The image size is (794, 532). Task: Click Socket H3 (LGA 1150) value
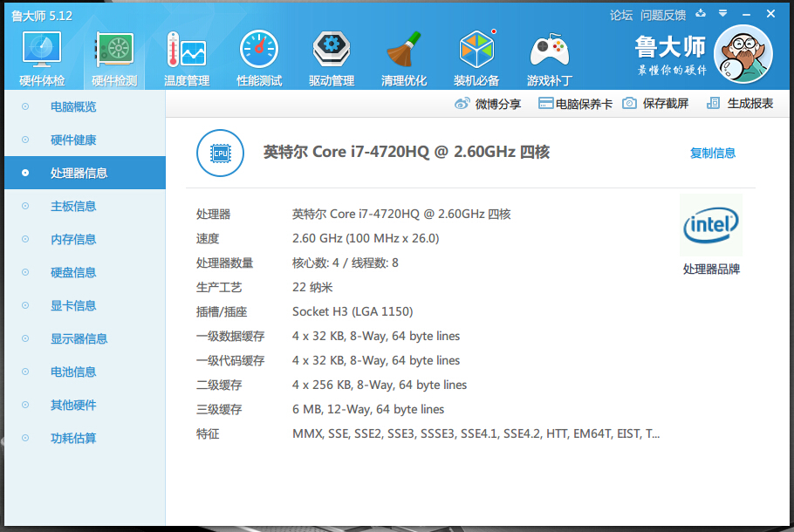pyautogui.click(x=353, y=312)
